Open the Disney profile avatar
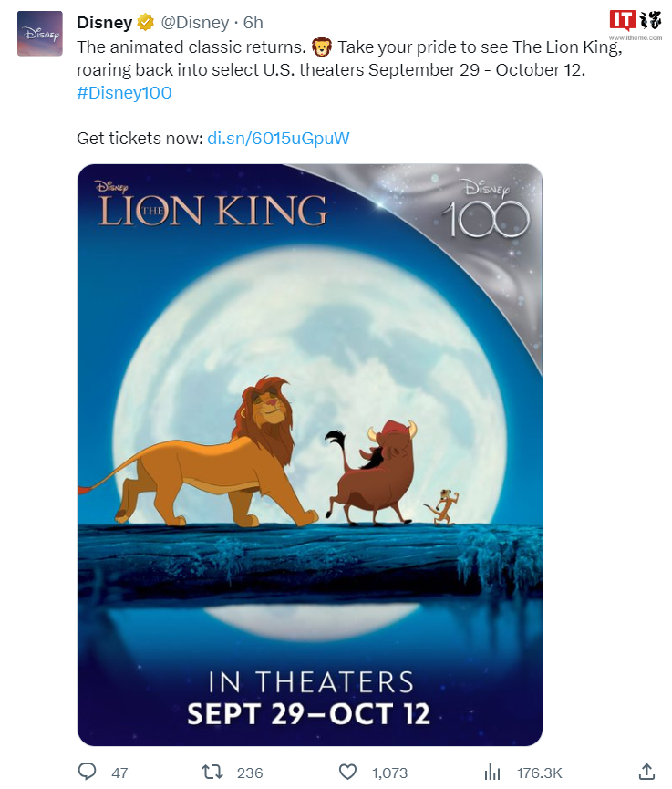The height and width of the screenshot is (789, 672). click(x=40, y=34)
